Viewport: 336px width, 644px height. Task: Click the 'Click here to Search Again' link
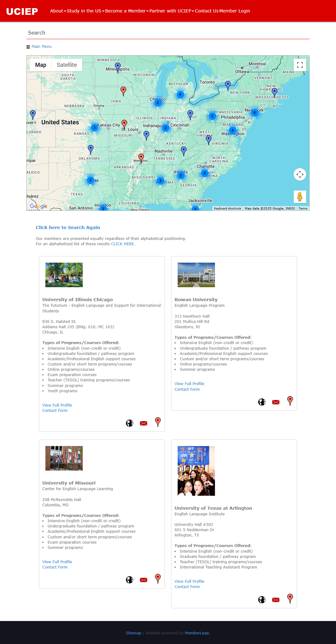pyautogui.click(x=68, y=228)
